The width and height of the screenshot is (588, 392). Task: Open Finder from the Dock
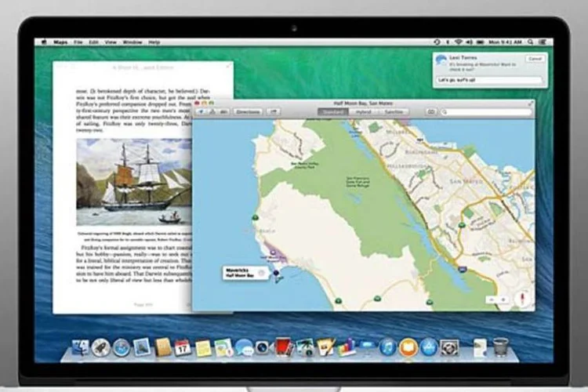(x=80, y=348)
